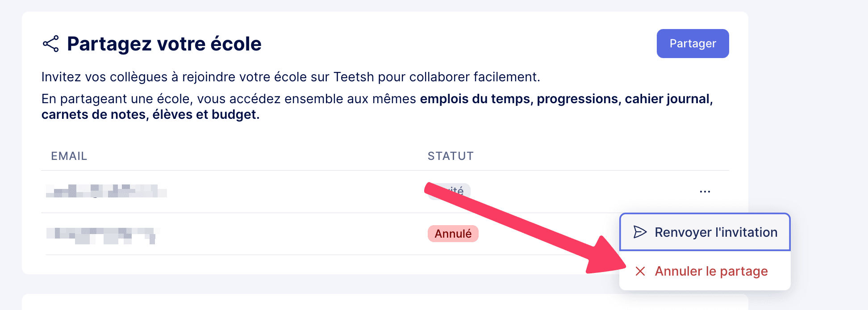Select the second blurred email address

point(102,235)
